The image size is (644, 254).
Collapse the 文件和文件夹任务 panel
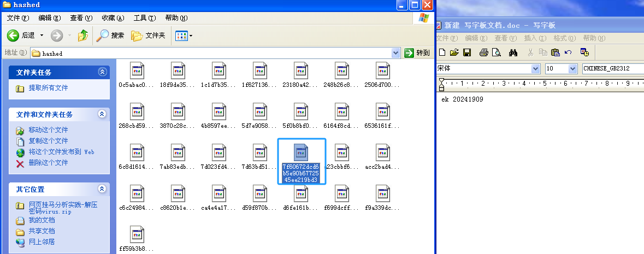[102, 114]
